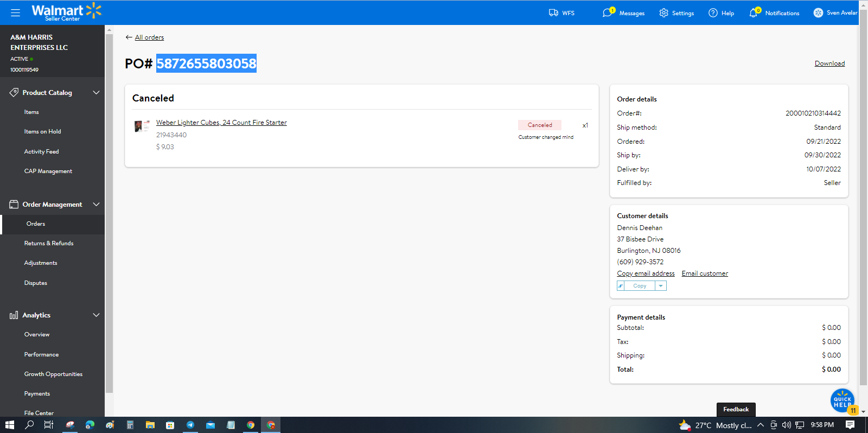
Task: Click the volume icon in system tray
Action: [x=786, y=425]
